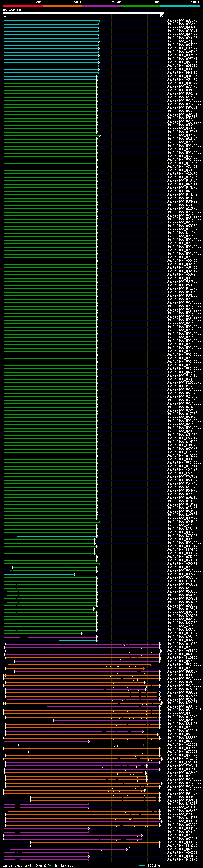Click the cyan alignment bar for UniRef100_A8V2P9

[78, 640]
